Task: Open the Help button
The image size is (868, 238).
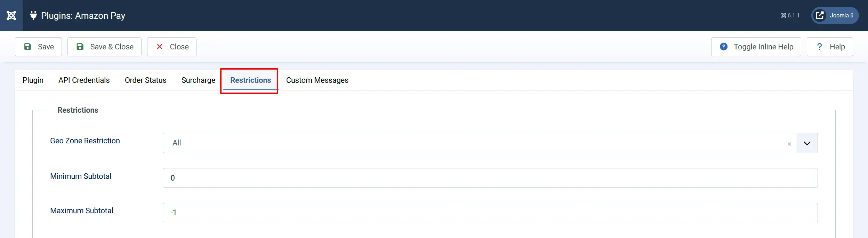Action: (x=830, y=47)
